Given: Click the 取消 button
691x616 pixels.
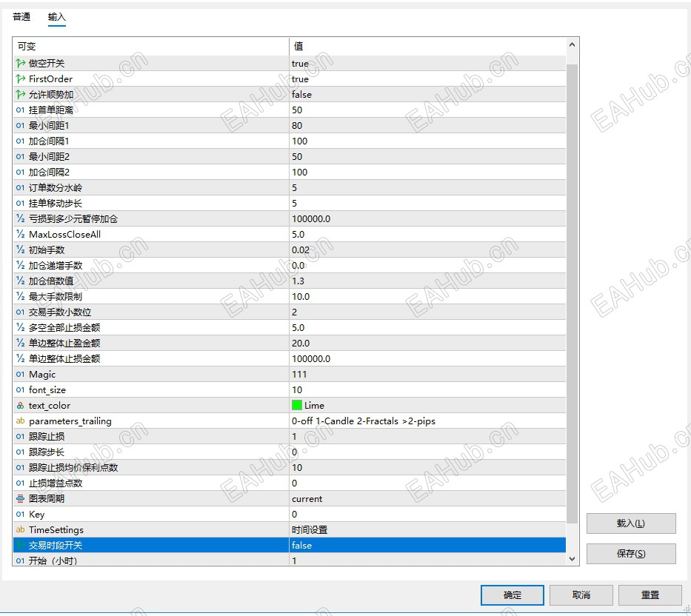Looking at the screenshot, I should (x=581, y=595).
